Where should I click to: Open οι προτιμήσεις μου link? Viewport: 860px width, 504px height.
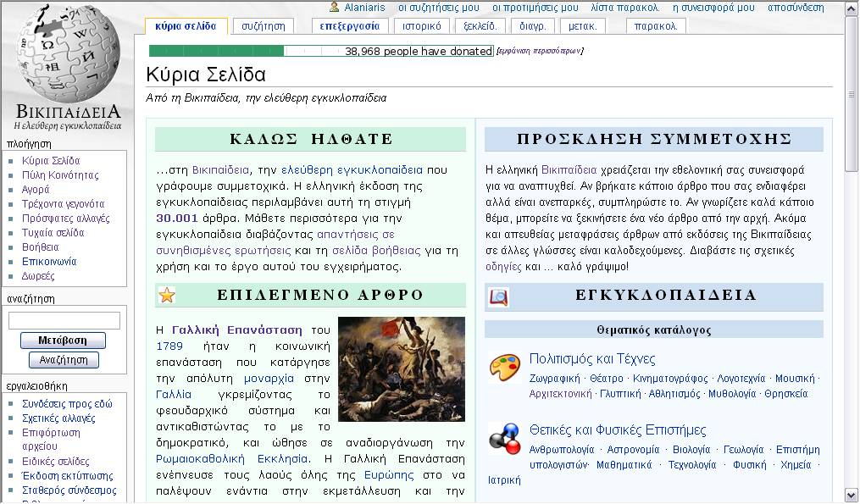coord(535,8)
